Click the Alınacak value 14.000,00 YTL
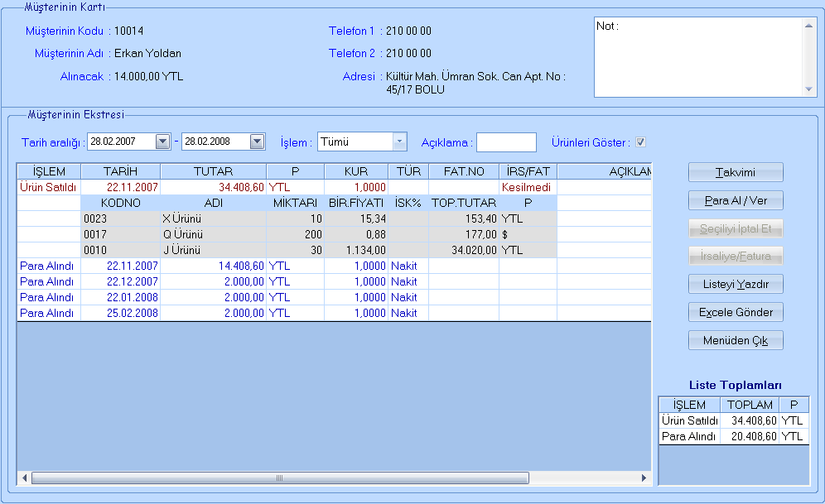The image size is (825, 504). coord(149,76)
